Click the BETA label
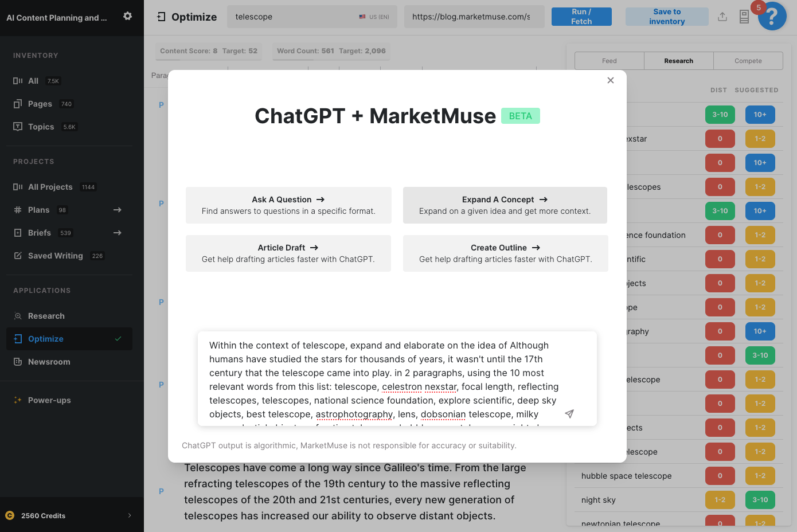The image size is (797, 532). coord(521,116)
